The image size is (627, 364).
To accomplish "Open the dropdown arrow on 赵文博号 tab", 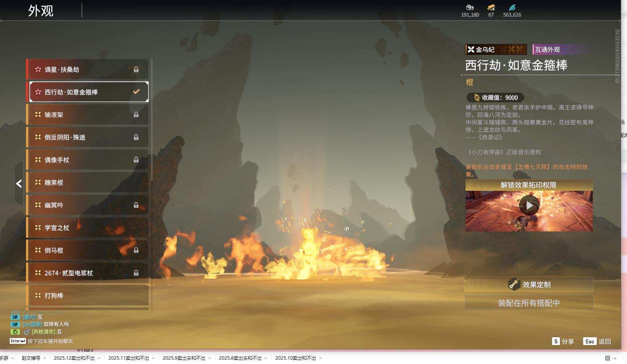I will [x=45, y=358].
